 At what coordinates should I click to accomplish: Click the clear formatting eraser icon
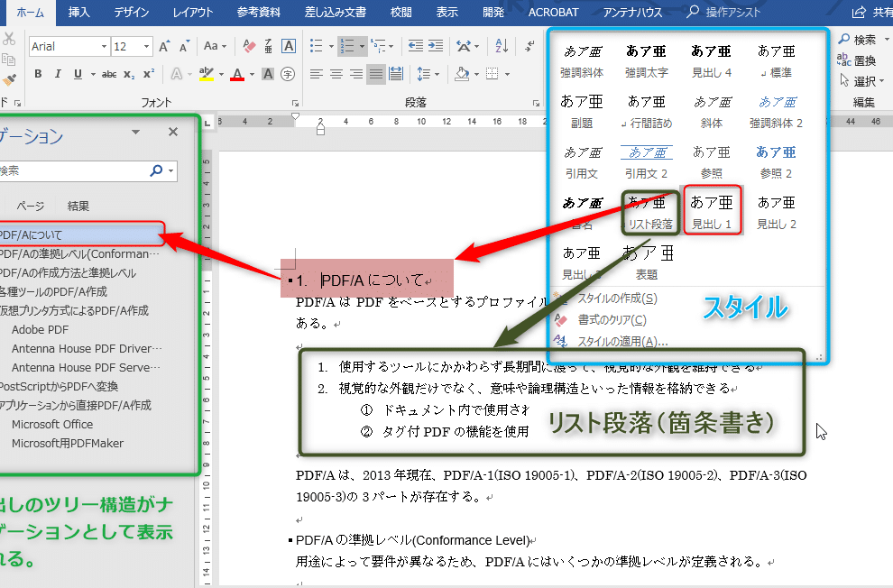251,46
